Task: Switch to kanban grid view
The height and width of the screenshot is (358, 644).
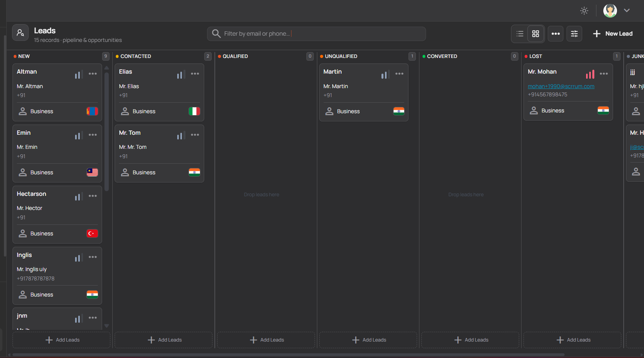Action: point(536,34)
